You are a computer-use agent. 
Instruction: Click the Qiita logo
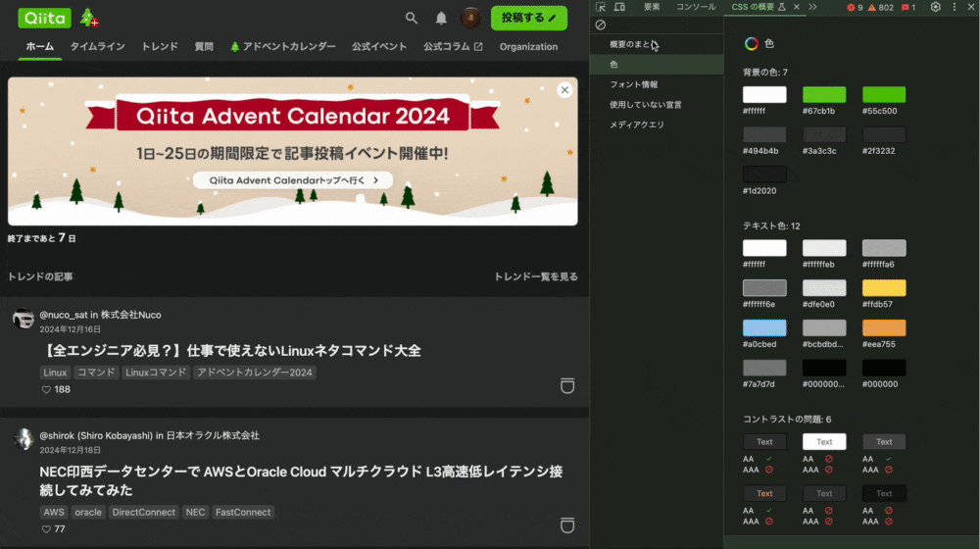[44, 18]
